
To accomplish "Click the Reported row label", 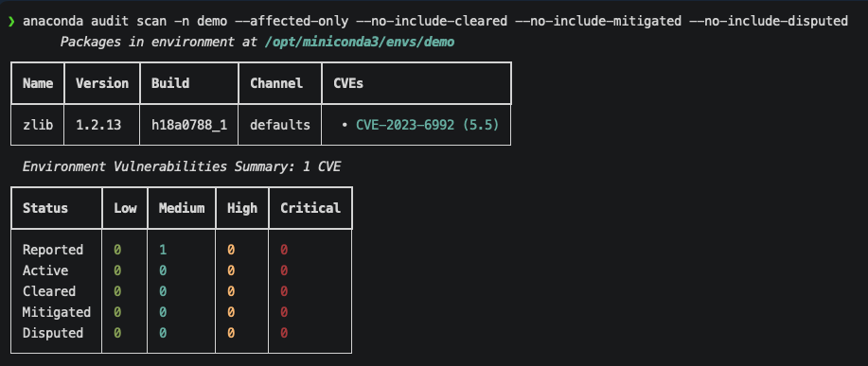I will point(53,250).
